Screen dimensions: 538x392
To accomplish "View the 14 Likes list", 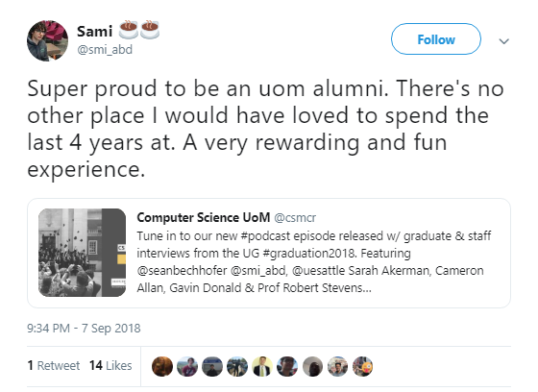I will click(110, 365).
